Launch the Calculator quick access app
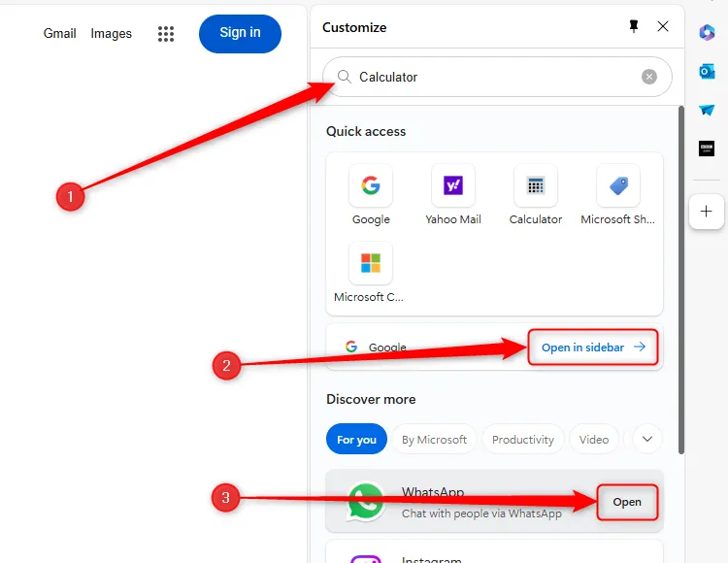Image resolution: width=728 pixels, height=563 pixels. click(535, 185)
